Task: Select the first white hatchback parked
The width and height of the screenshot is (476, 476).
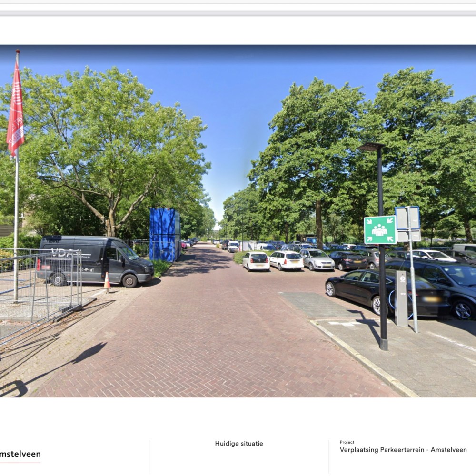Action: click(x=256, y=261)
